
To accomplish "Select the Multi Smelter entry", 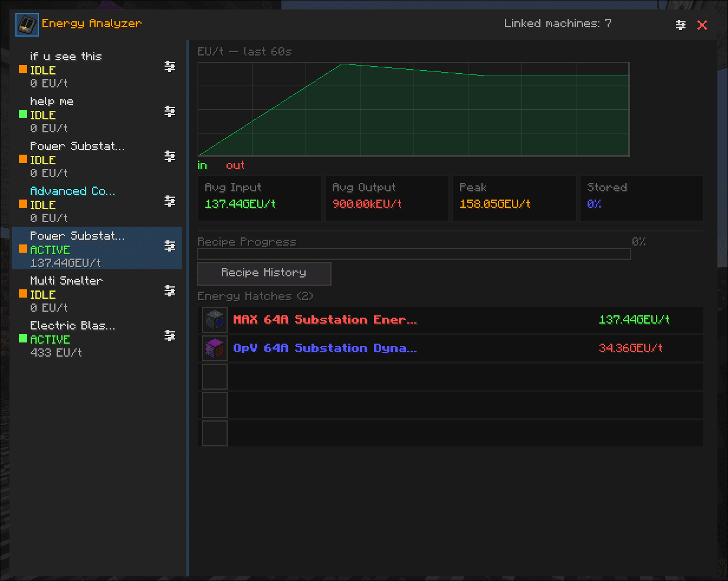I will [x=97, y=294].
